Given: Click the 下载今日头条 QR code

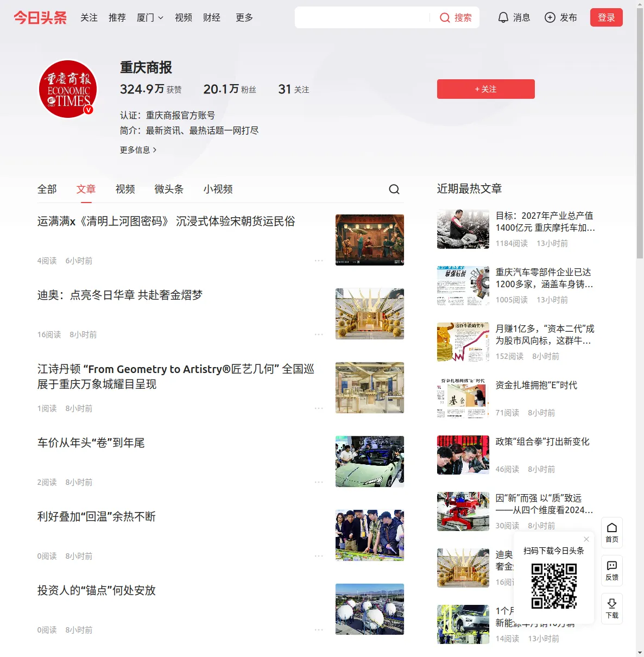Looking at the screenshot, I should pos(554,586).
